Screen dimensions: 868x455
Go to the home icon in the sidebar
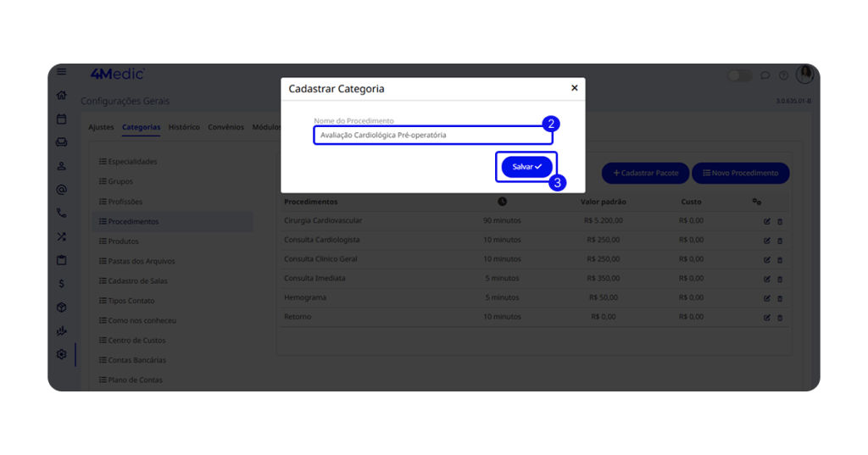point(62,96)
